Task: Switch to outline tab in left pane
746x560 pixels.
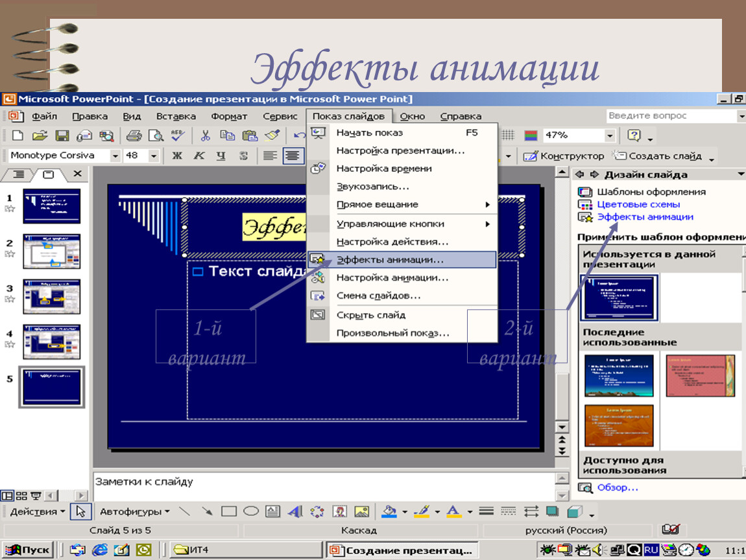Action: click(19, 174)
